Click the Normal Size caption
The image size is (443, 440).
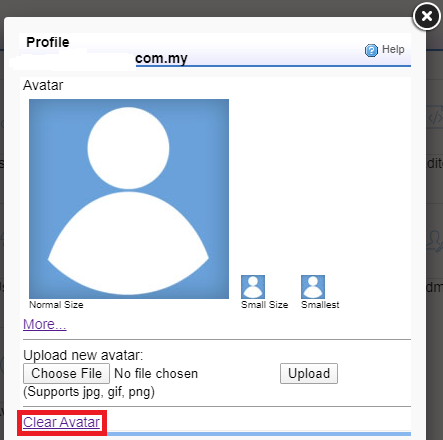click(56, 305)
